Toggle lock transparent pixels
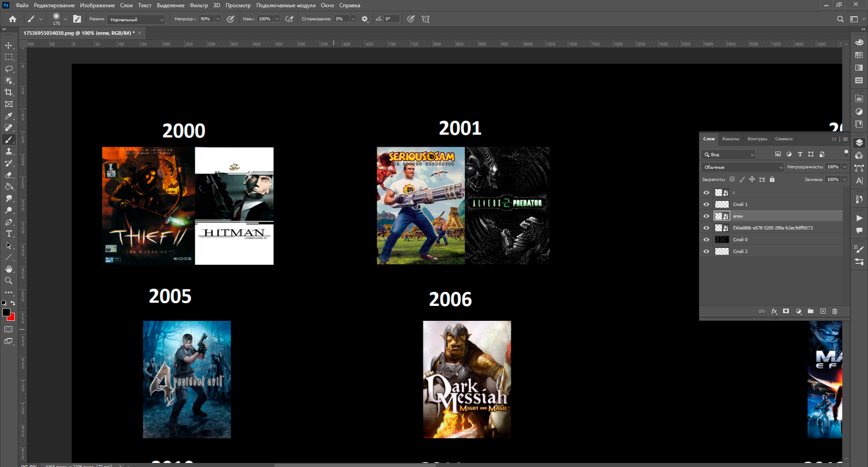This screenshot has width=868, height=467. (732, 180)
